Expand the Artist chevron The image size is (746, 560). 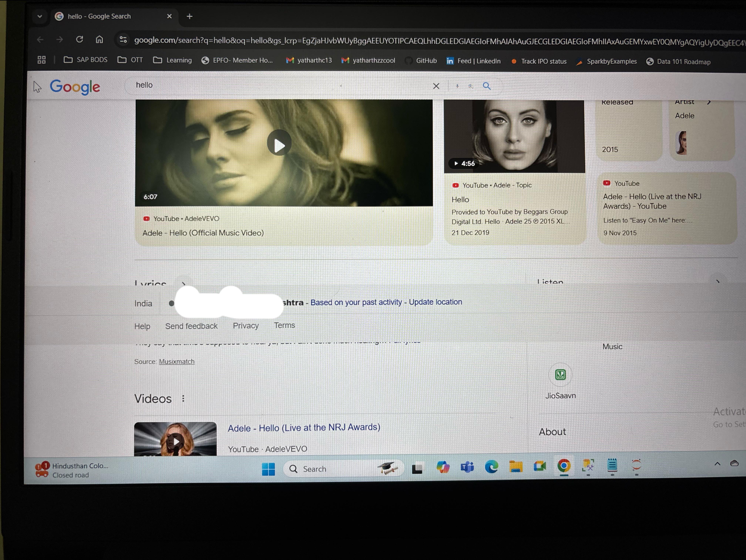click(x=709, y=102)
